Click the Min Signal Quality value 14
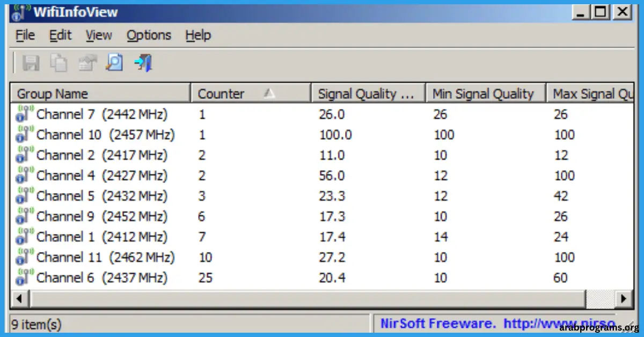This screenshot has width=644, height=337. pyautogui.click(x=441, y=237)
